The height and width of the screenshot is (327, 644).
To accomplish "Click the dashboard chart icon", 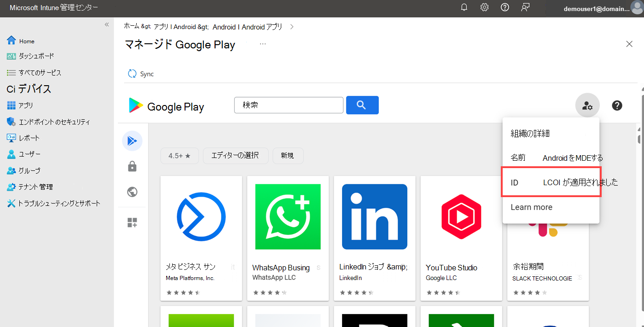I will point(12,56).
